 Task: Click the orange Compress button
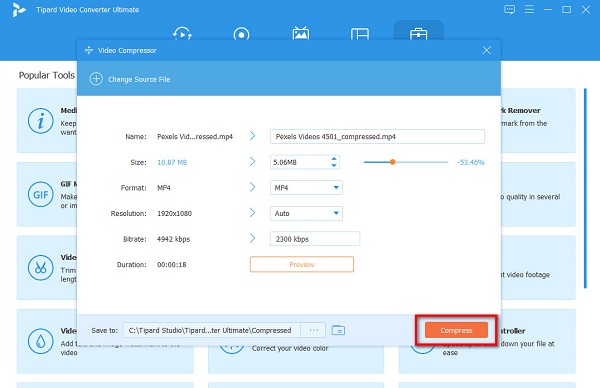456,330
